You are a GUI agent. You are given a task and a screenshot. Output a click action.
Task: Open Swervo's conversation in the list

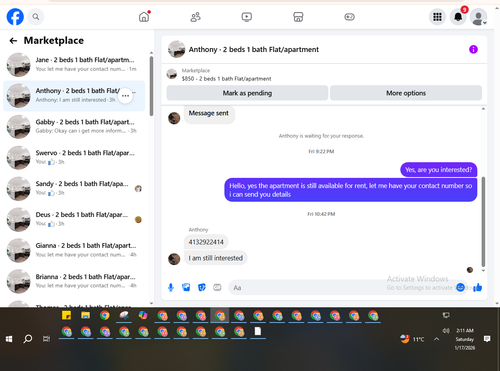pos(74,157)
